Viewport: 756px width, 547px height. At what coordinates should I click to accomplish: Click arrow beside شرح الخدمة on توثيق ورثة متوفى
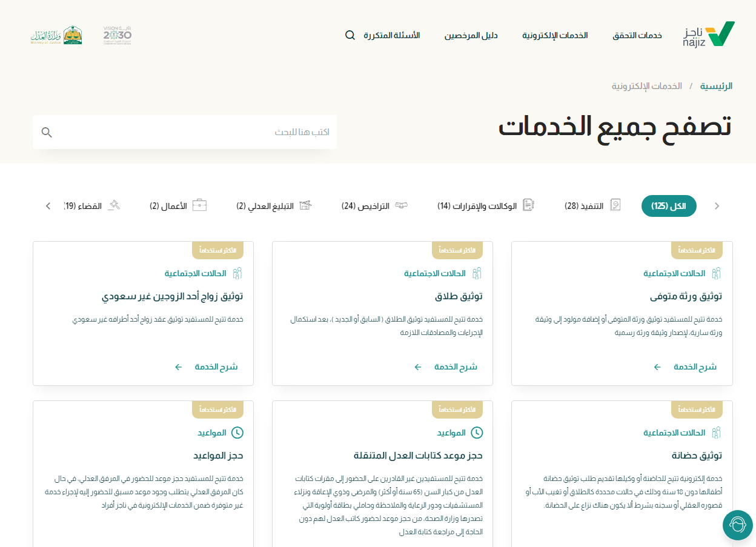click(x=657, y=367)
